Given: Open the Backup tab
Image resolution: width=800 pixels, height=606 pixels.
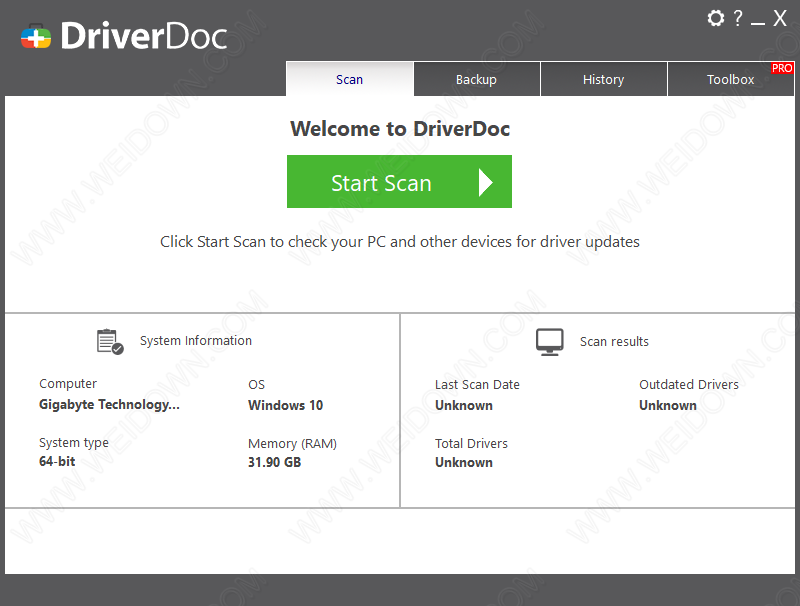Looking at the screenshot, I should pos(477,79).
